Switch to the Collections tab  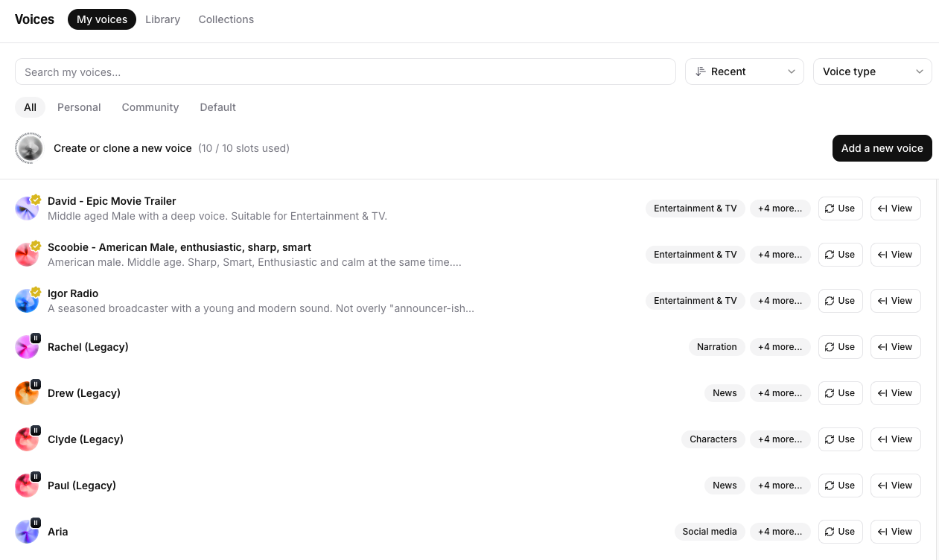pos(226,19)
